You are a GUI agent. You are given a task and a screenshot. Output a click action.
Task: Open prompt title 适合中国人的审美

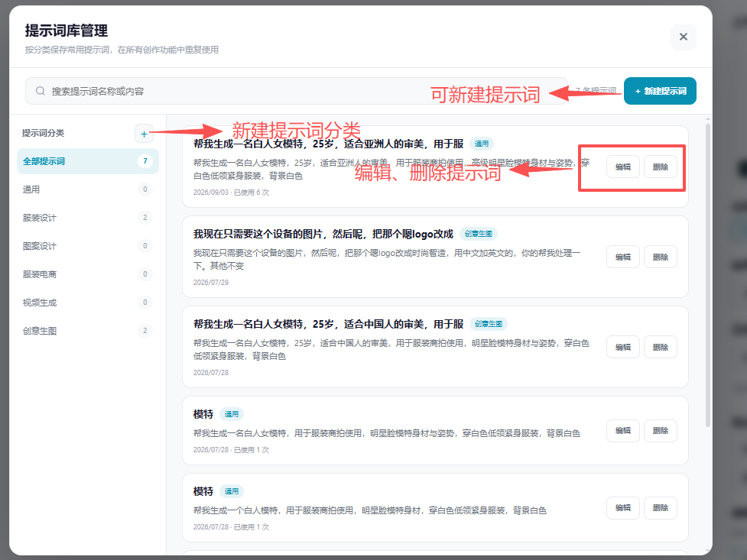click(328, 324)
